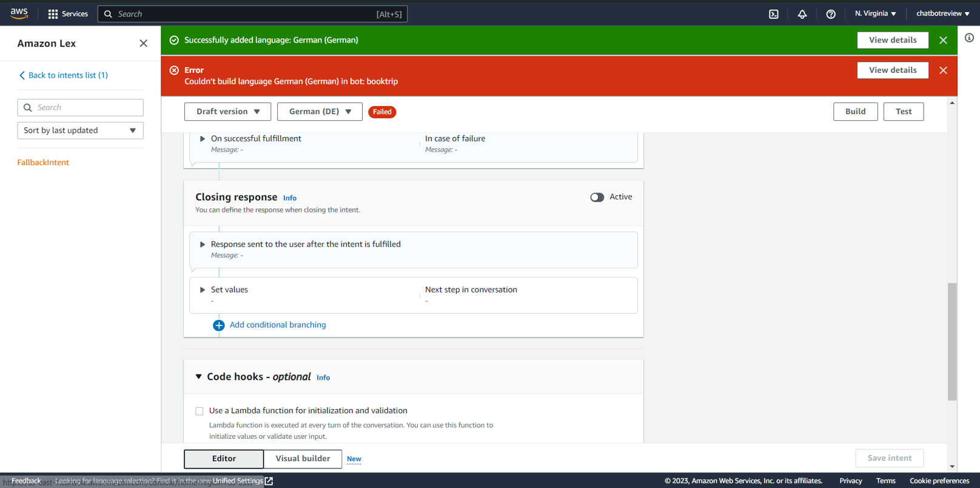The width and height of the screenshot is (980, 488).
Task: Open the Services grid menu
Action: pyautogui.click(x=67, y=14)
